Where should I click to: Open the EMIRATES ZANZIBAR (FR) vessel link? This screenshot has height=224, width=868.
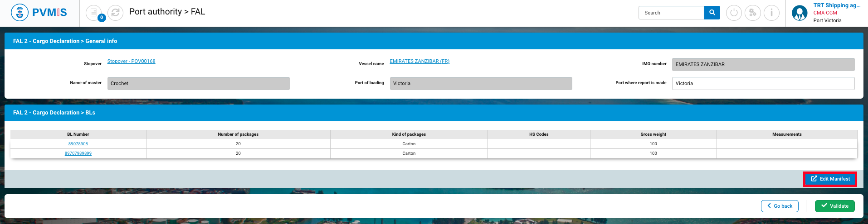pos(419,62)
